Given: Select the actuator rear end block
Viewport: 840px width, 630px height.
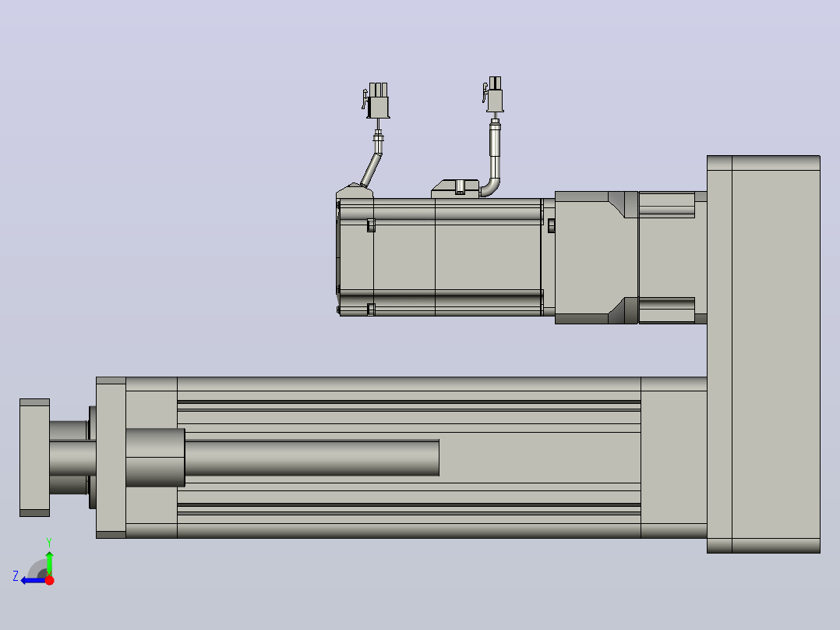Looking at the screenshot, I should click(674, 458).
